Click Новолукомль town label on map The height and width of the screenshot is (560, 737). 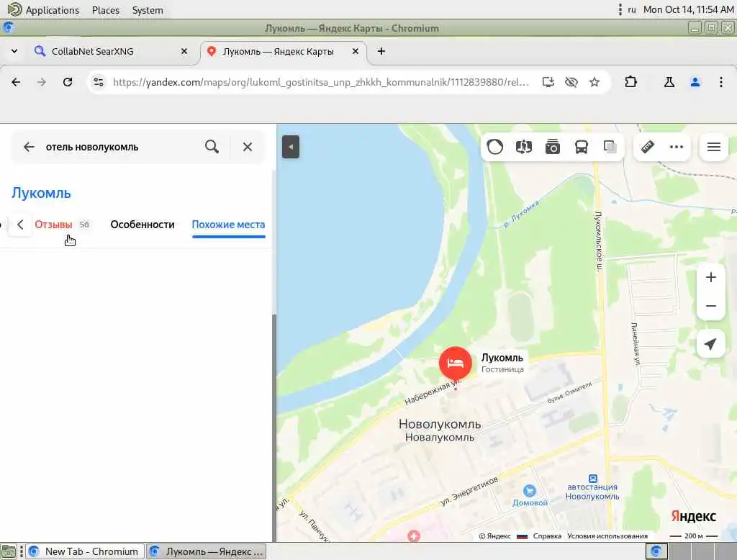pos(440,424)
